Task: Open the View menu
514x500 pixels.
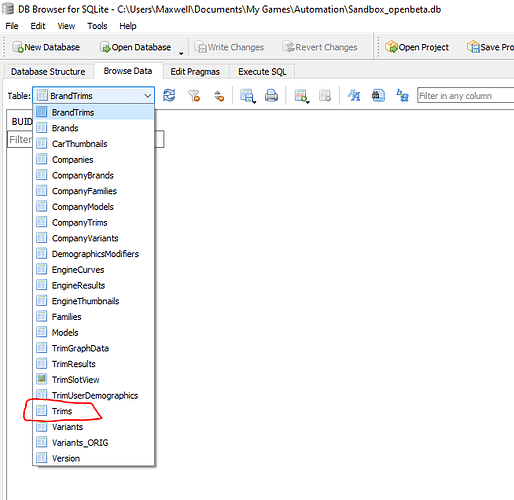Action: point(66,26)
